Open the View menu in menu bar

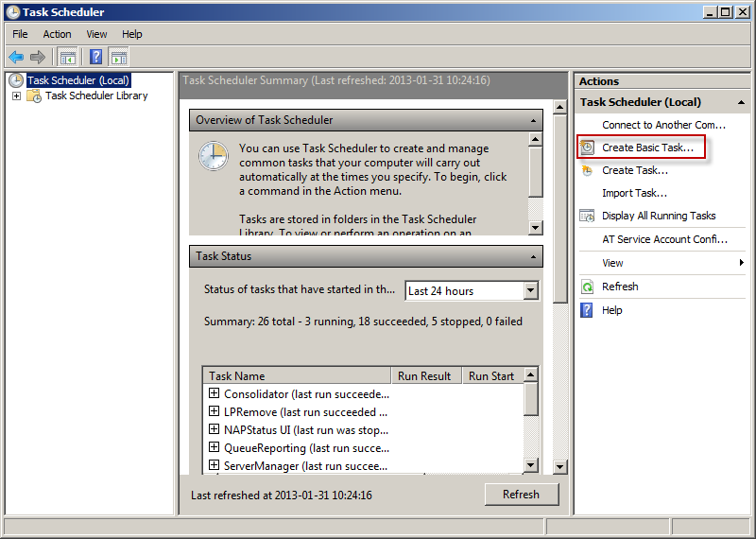tap(96, 34)
